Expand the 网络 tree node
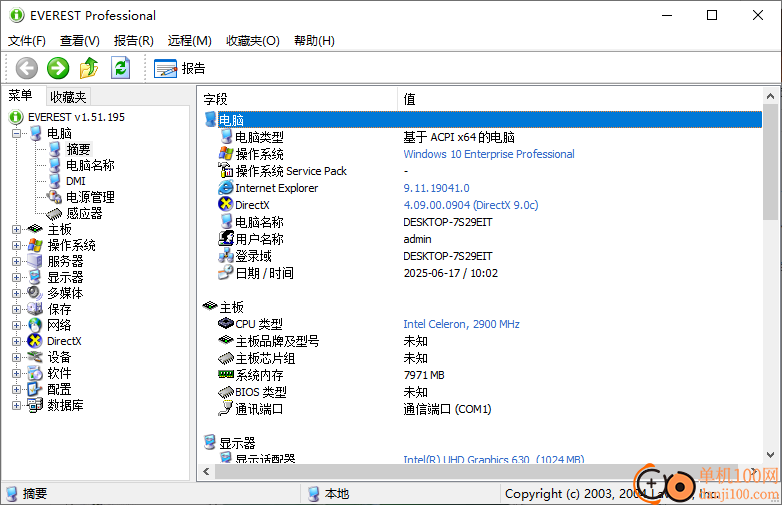The width and height of the screenshot is (782, 505). [x=16, y=325]
